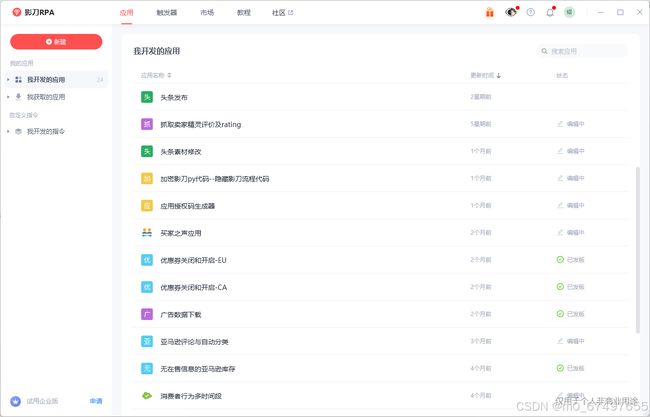Click the 应用授权码生成器 app name
This screenshot has width=650, height=417.
tap(187, 206)
